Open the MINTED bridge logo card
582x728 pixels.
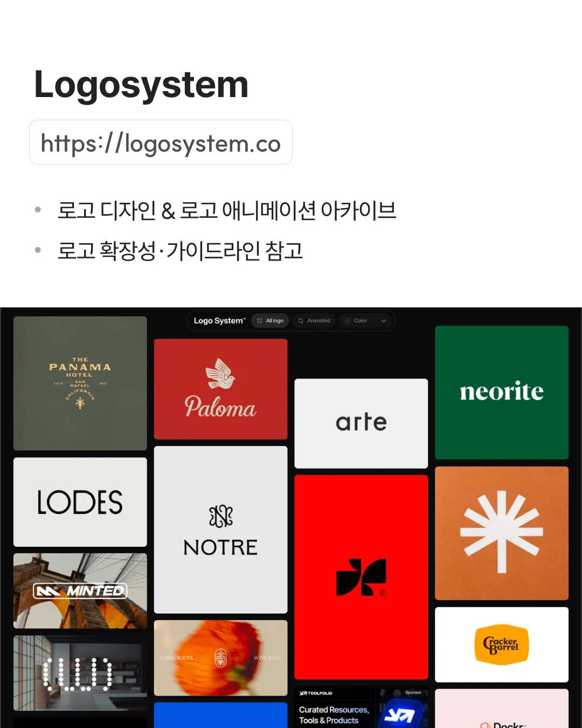80,591
